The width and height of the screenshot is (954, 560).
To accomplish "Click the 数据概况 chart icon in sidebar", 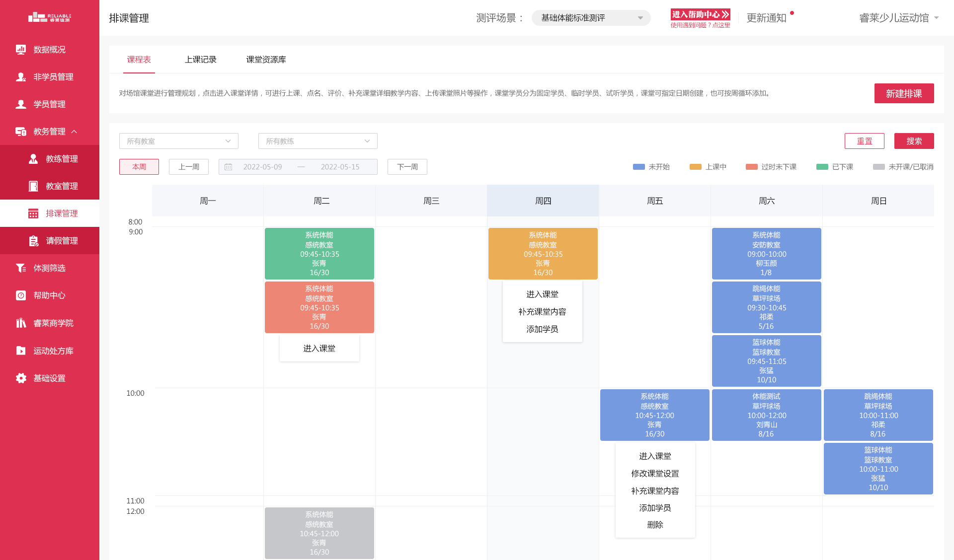I will pyautogui.click(x=21, y=50).
